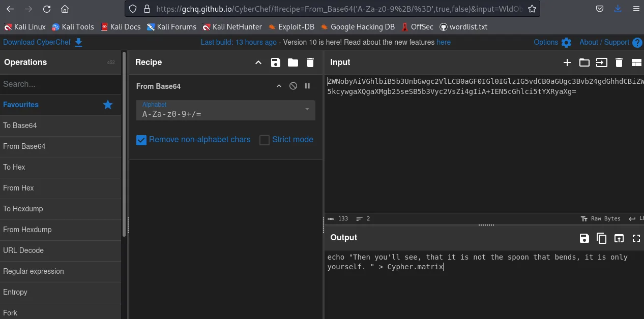Change input character encoding Raw Bytes
Viewport: 644px width, 319px height.
pyautogui.click(x=601, y=218)
